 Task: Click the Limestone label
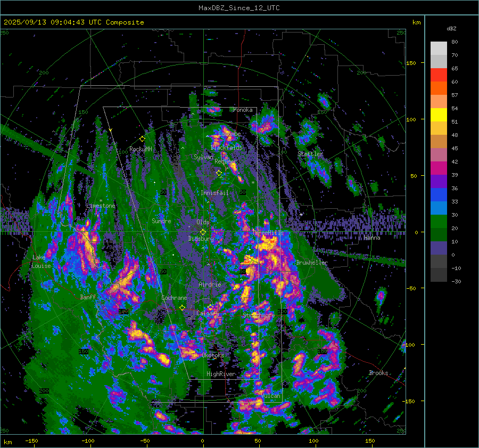101,206
